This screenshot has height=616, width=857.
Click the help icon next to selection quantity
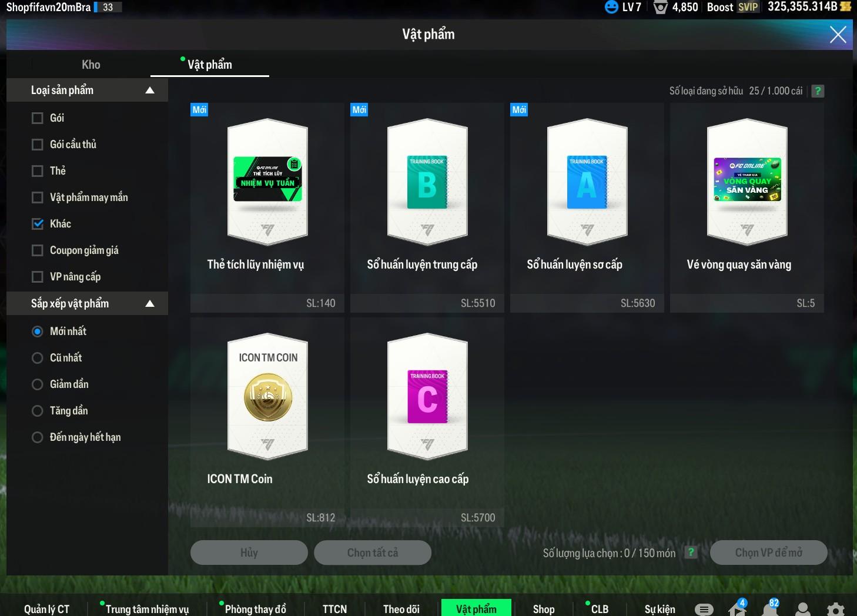[x=691, y=553]
